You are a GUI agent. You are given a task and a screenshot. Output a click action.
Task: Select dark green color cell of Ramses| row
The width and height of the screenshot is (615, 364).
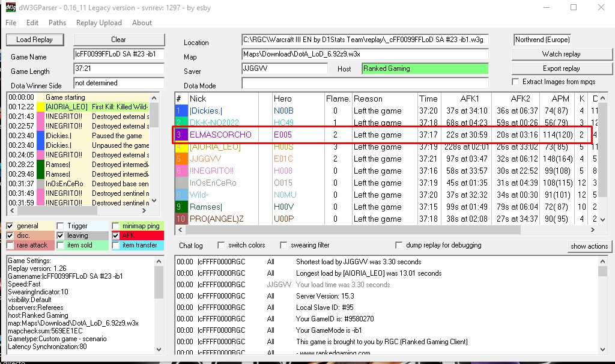(181, 207)
